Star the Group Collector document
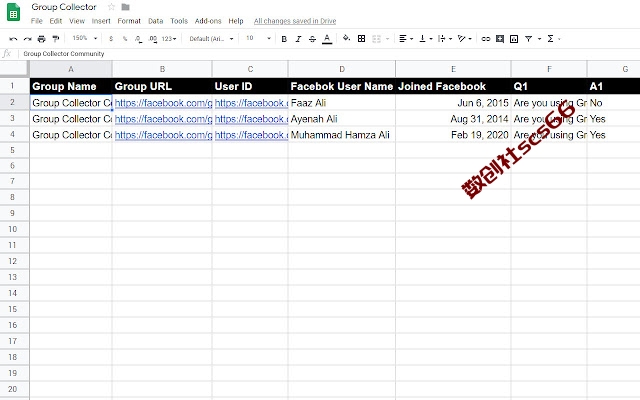 [111, 7]
